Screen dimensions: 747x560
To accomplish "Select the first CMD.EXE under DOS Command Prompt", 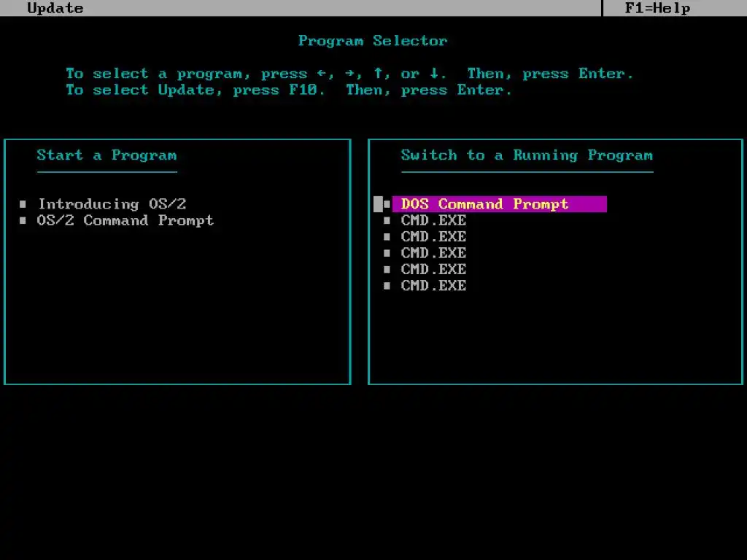I will [x=433, y=220].
